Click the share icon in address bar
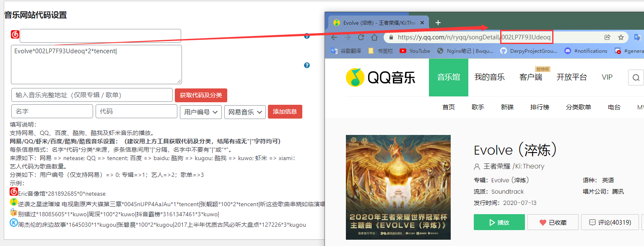Viewport: 644px width, 246px height. coord(607,37)
